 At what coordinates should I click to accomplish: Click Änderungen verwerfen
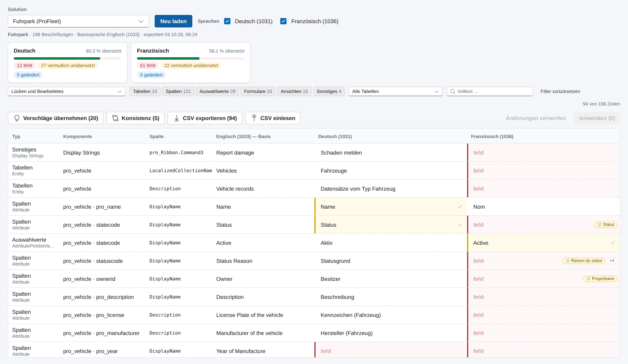point(536,118)
